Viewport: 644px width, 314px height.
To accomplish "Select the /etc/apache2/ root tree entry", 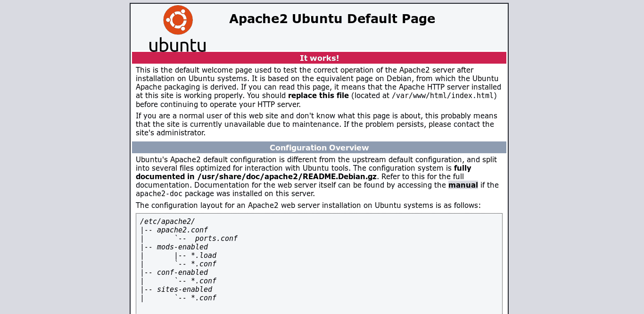I will 168,221.
